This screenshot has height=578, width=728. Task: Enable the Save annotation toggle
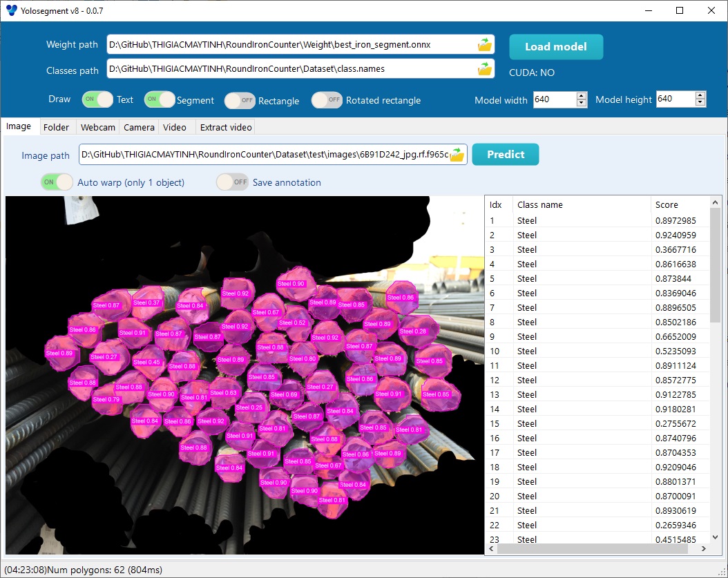[x=232, y=182]
